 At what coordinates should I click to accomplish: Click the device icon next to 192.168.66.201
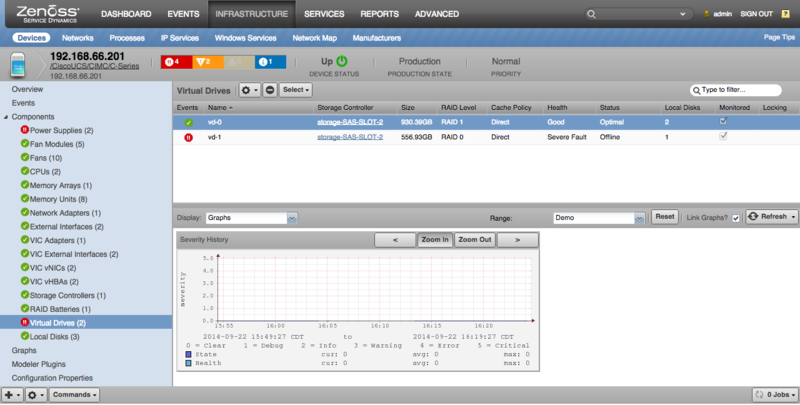18,65
